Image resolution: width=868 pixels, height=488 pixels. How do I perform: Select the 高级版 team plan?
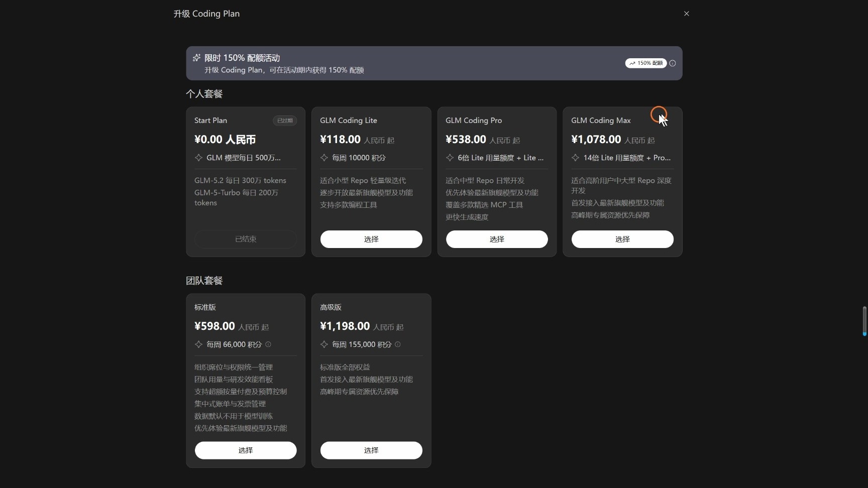pos(371,450)
